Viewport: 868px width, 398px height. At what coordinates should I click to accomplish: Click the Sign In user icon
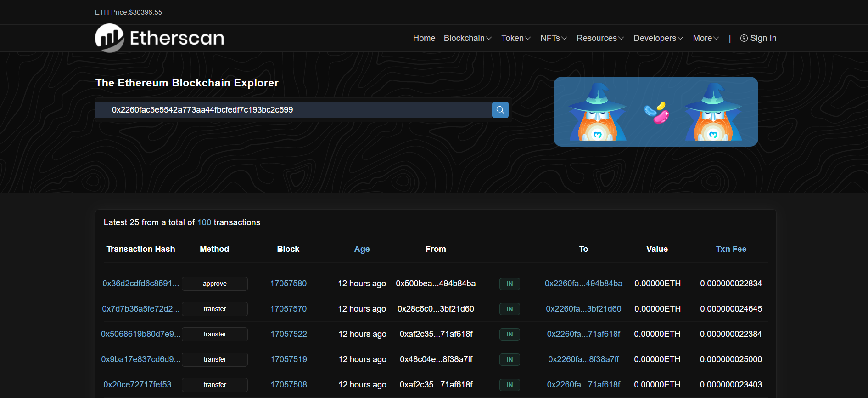click(x=744, y=38)
